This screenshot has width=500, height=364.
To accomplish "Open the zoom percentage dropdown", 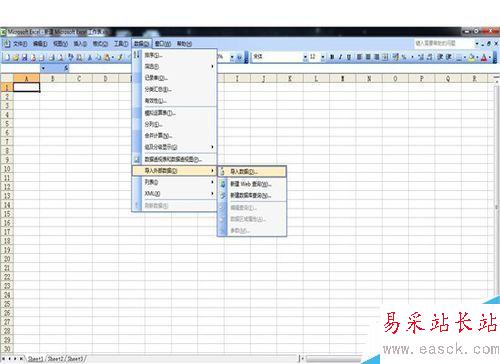I will (x=232, y=57).
